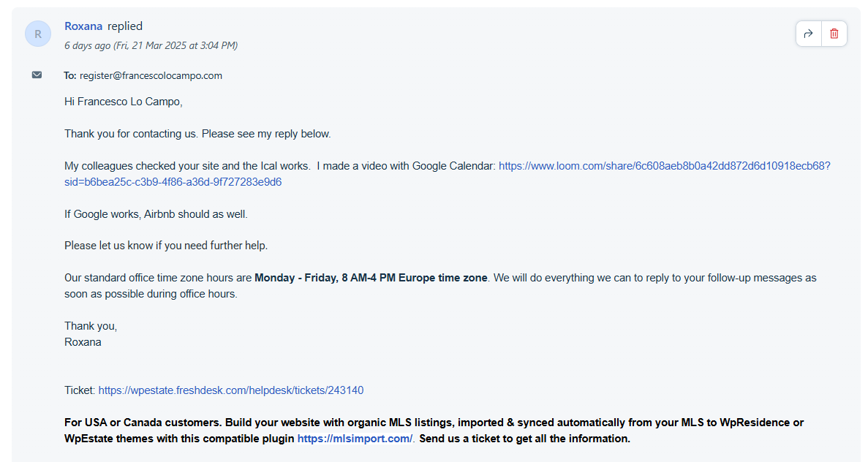The image size is (868, 462).
Task: Open the wpestate.freshdesk.com ticket 243140 link
Action: point(231,390)
